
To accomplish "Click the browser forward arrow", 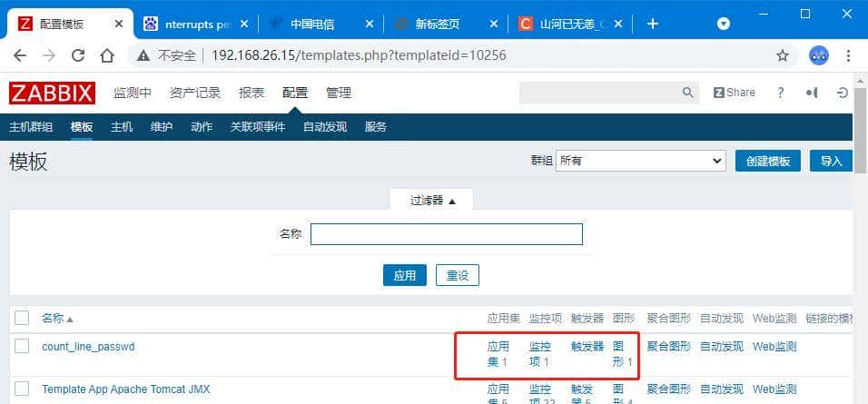I will coord(49,55).
